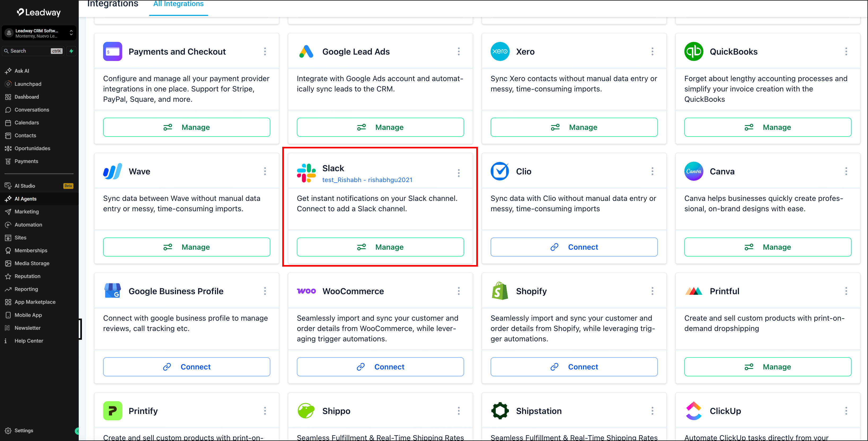Select the All Integrations tab
Viewport: 868px width, 441px height.
click(x=178, y=4)
